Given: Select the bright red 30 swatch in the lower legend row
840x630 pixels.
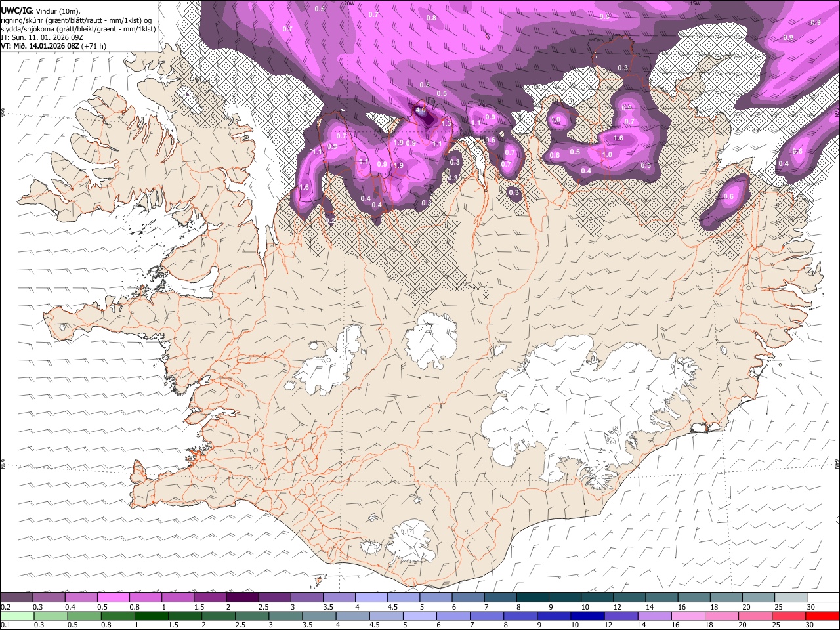Looking at the screenshot, I should 823,616.
